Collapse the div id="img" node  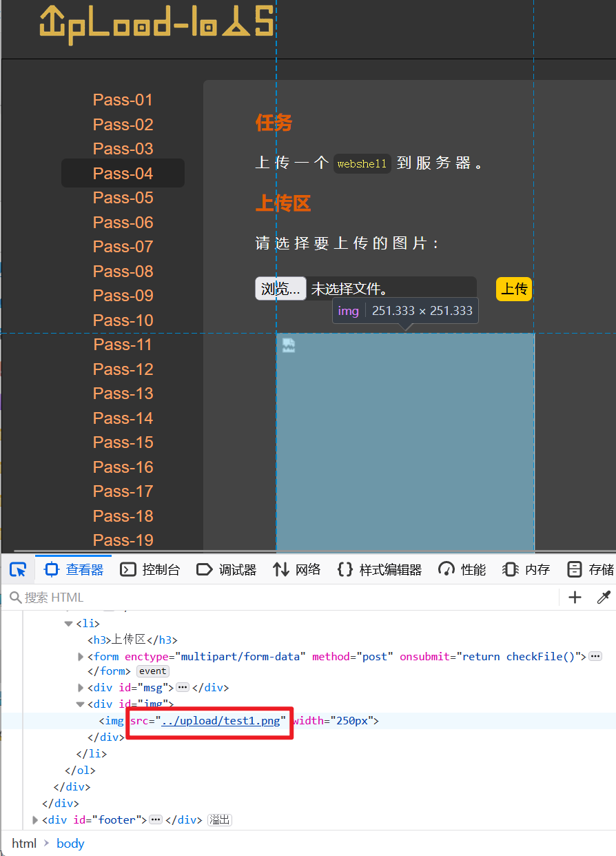pyautogui.click(x=80, y=704)
